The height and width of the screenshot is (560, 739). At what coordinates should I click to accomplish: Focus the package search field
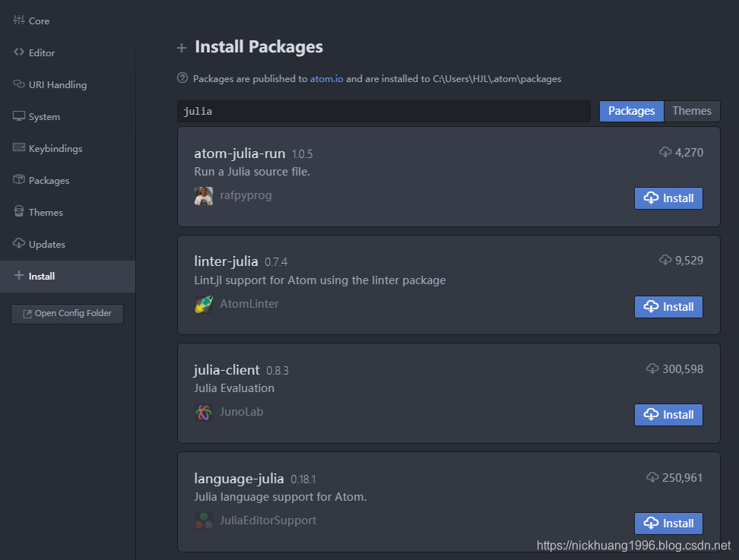(x=383, y=111)
